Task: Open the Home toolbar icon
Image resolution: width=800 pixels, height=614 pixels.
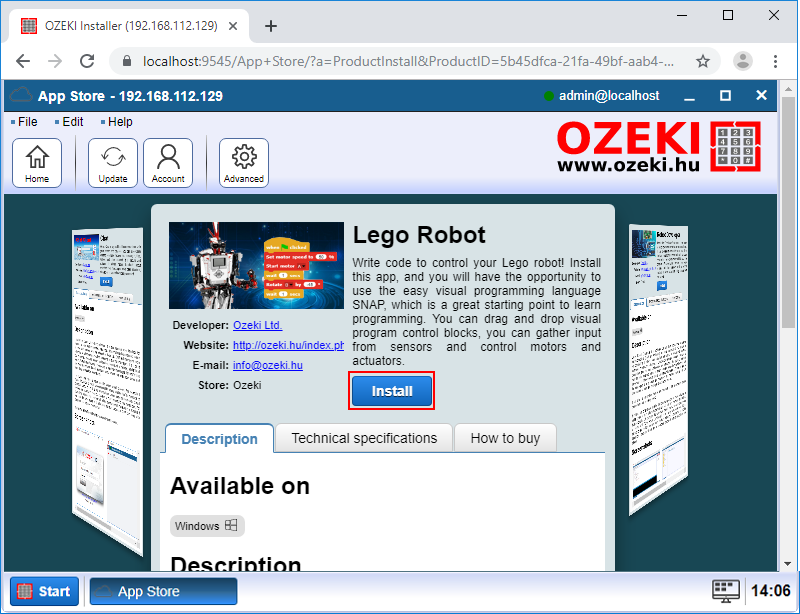Action: (x=37, y=163)
